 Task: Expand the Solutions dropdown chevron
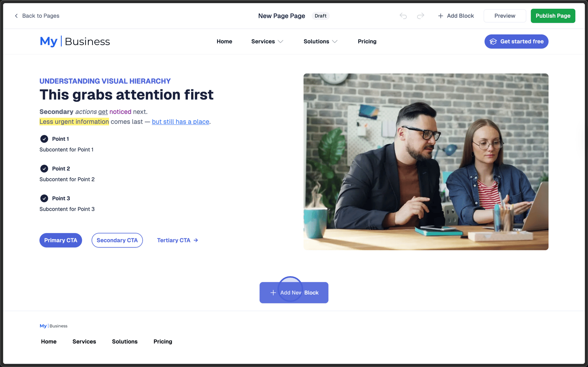tap(335, 42)
